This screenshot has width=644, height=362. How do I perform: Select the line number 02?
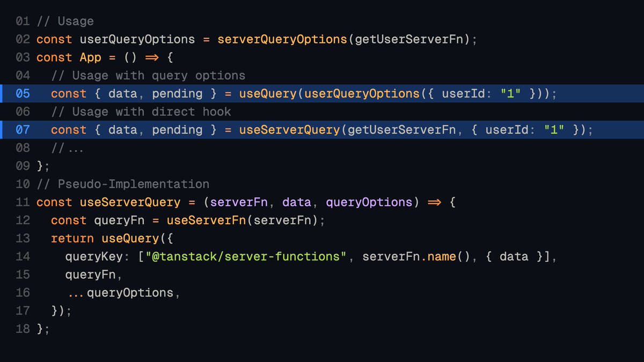pyautogui.click(x=23, y=40)
